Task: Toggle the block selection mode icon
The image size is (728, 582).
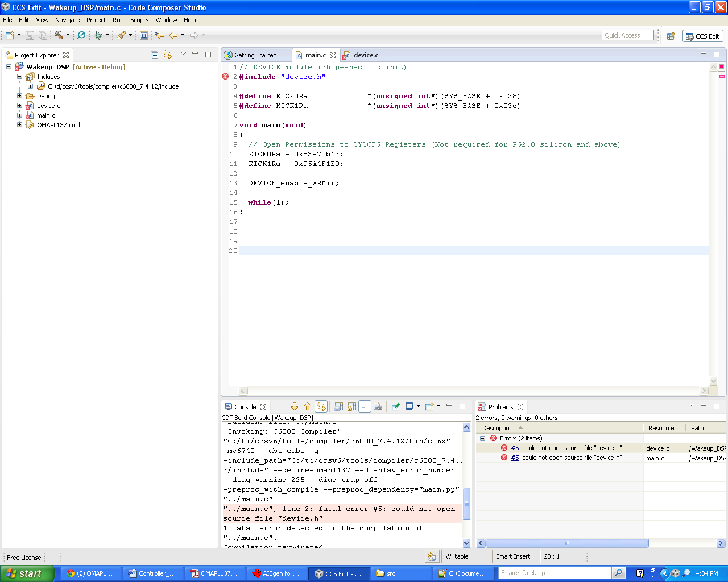Action: (144, 35)
